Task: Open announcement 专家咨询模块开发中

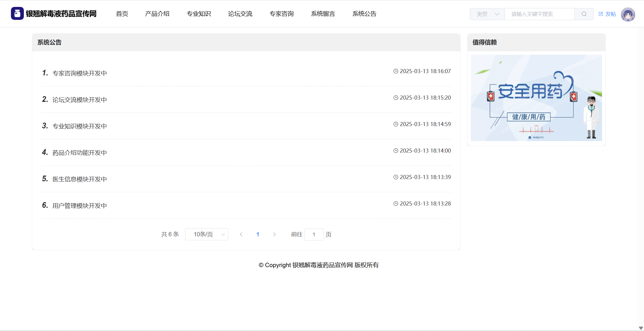Action: click(x=80, y=73)
